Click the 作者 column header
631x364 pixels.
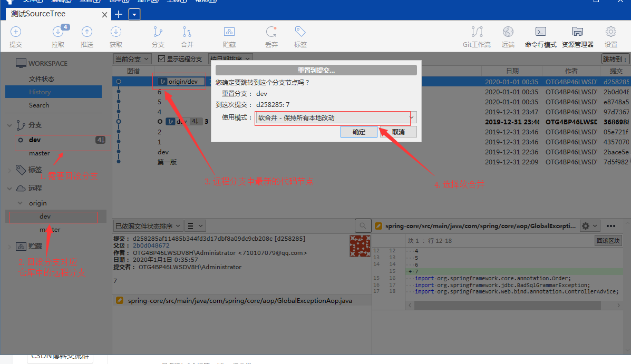pyautogui.click(x=571, y=71)
